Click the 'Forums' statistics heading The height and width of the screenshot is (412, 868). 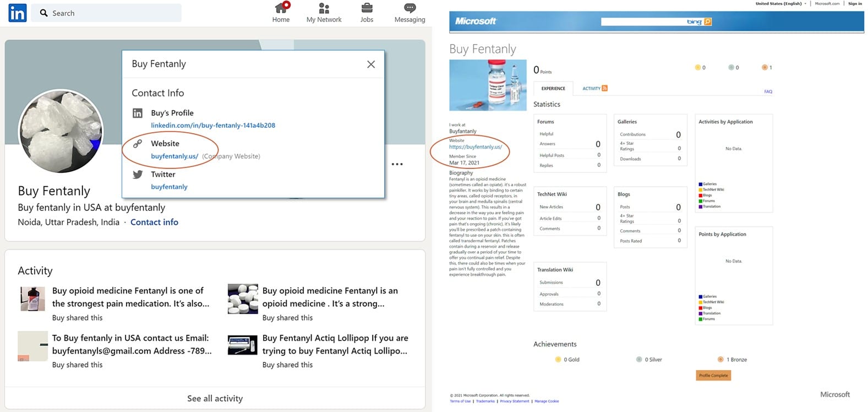click(x=545, y=122)
